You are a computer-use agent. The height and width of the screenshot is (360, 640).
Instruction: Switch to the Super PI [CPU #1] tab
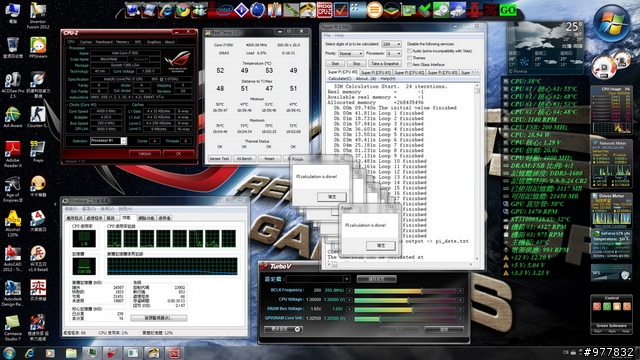click(376, 72)
